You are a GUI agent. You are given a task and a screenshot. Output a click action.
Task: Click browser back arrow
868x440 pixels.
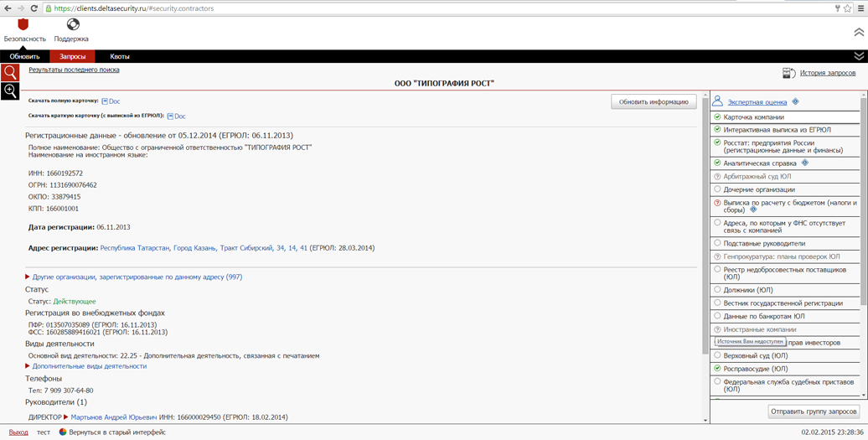pos(8,8)
